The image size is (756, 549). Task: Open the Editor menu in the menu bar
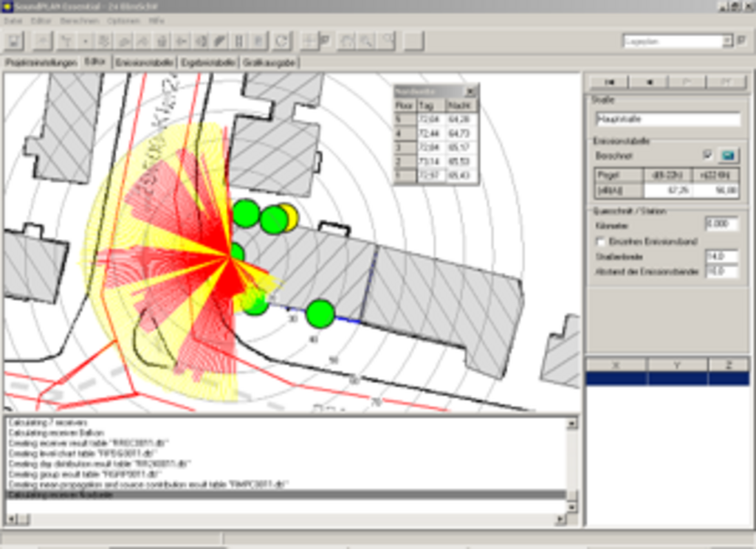(x=41, y=21)
